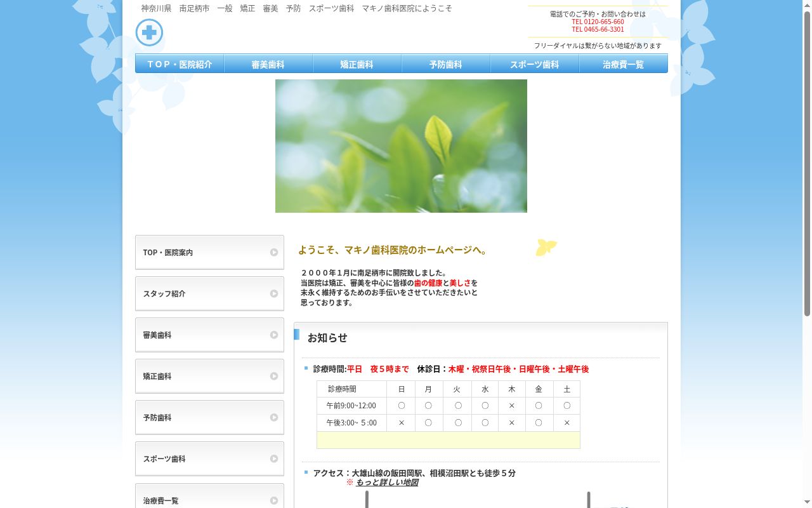Click the arrow icon on sidebar 矯正歯科
Viewport: 812px width, 508px height.
point(274,376)
